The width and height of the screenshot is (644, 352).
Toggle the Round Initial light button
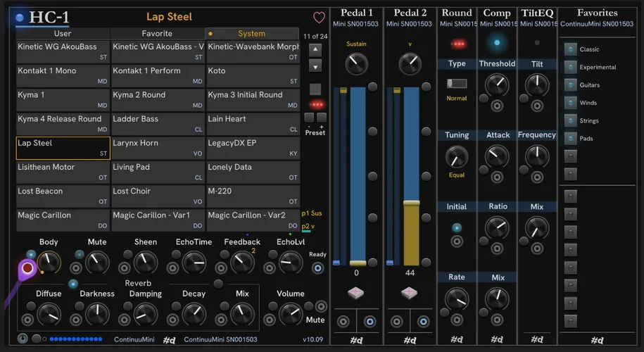pyautogui.click(x=457, y=227)
